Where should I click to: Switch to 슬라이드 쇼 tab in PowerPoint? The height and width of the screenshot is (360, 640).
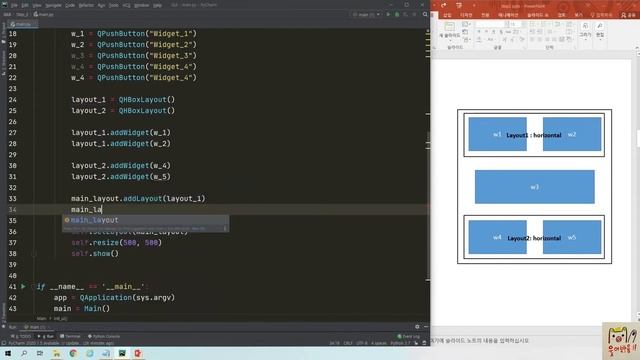538,15
